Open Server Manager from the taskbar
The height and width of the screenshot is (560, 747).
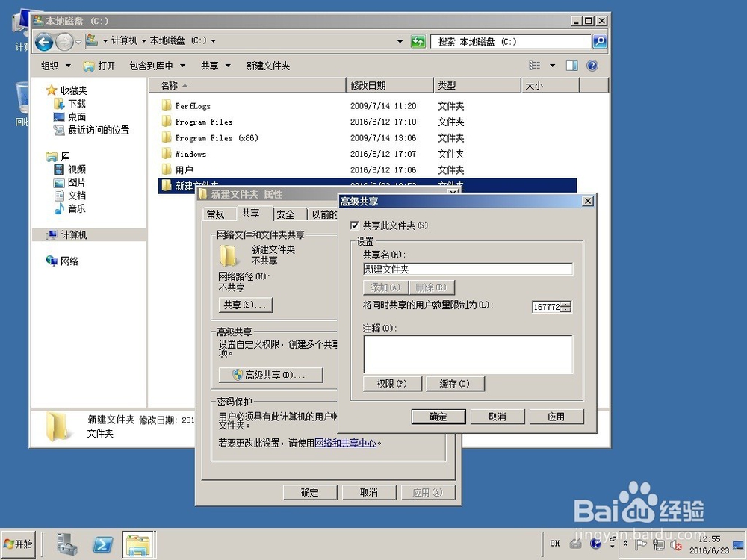(67, 544)
